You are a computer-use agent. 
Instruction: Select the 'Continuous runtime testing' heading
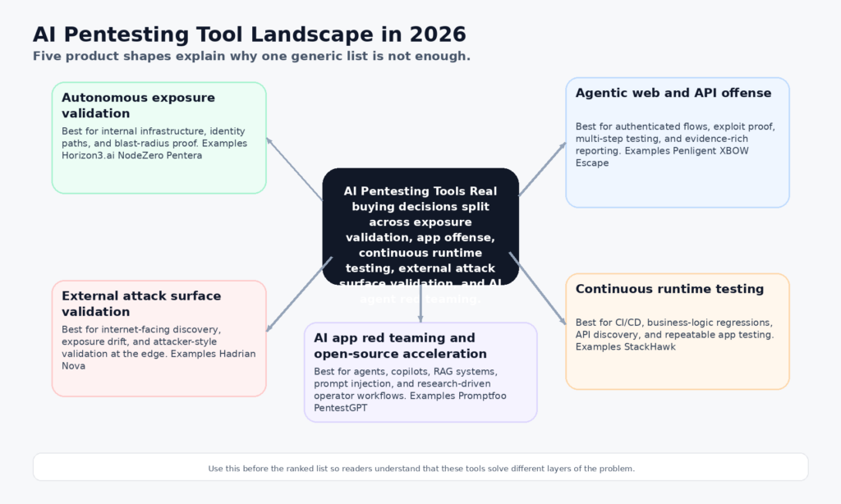coord(669,289)
